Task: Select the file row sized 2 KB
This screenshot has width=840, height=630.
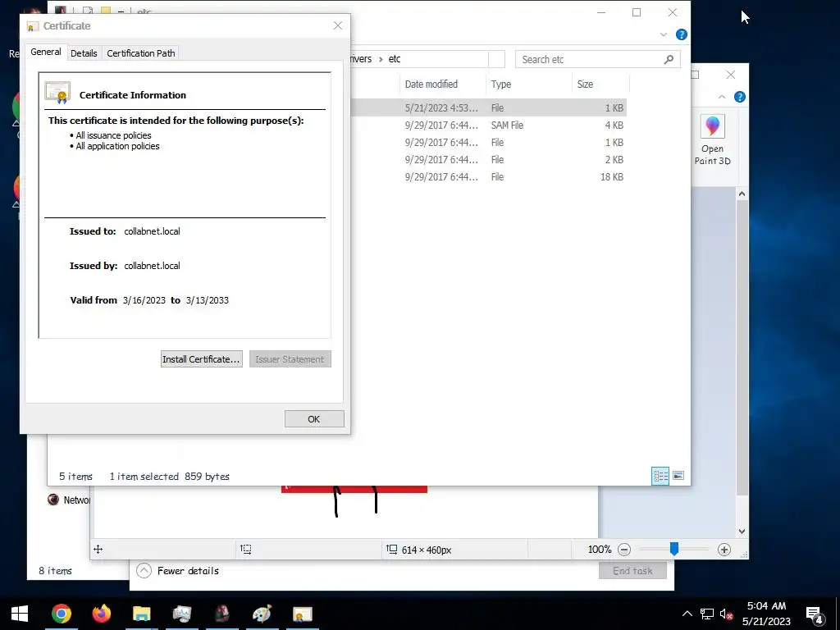Action: pos(487,160)
